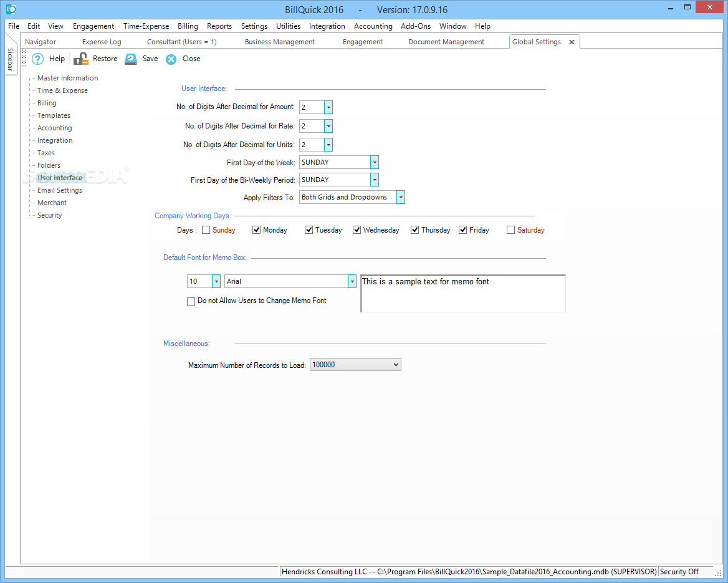Screen dimensions: 728x583
Task: Click inside the memo font sample text box
Action: tap(463, 294)
